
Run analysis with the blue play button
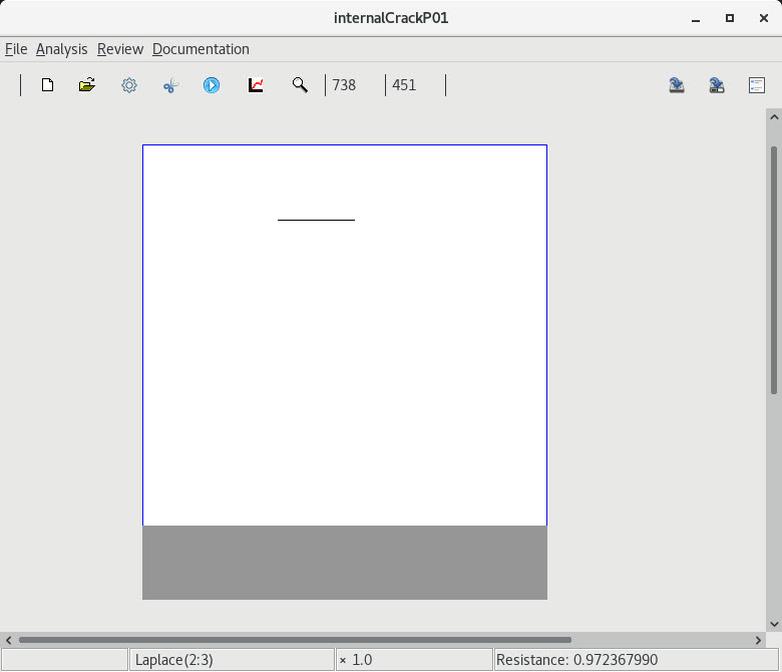coord(211,85)
